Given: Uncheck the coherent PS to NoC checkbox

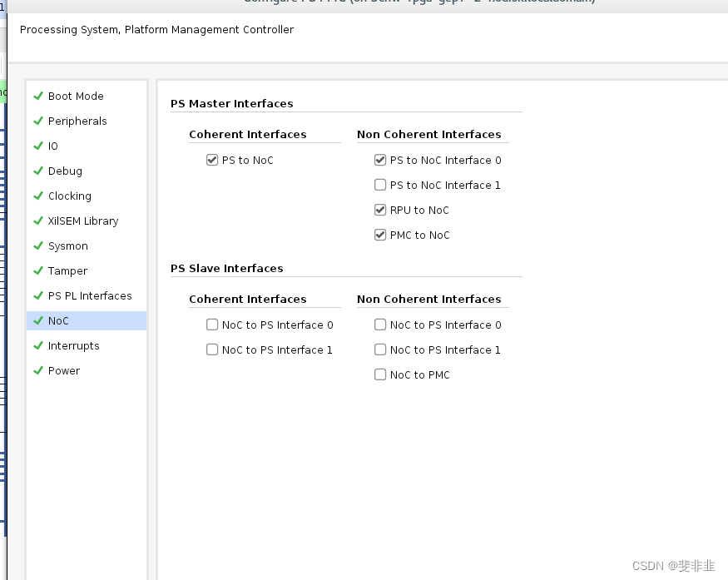Looking at the screenshot, I should (x=212, y=160).
